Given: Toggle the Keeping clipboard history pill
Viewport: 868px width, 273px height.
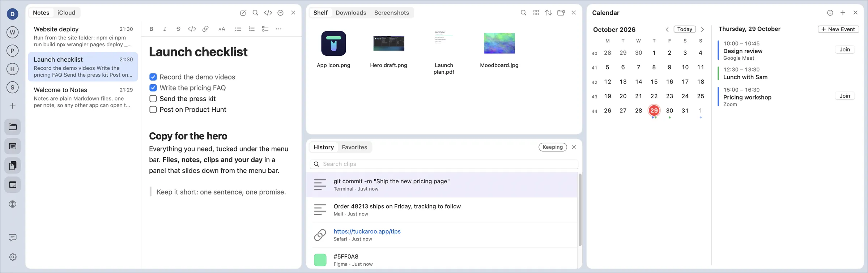Looking at the screenshot, I should coord(553,147).
